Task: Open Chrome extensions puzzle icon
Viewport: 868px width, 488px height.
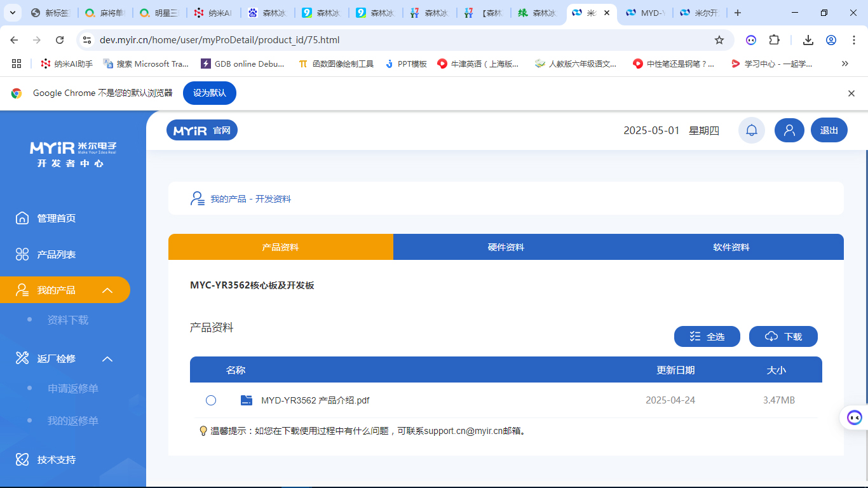Action: (x=774, y=40)
